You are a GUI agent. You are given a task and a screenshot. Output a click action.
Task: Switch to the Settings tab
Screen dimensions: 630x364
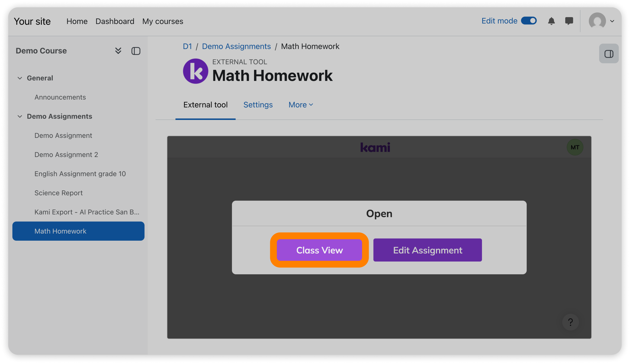258,105
